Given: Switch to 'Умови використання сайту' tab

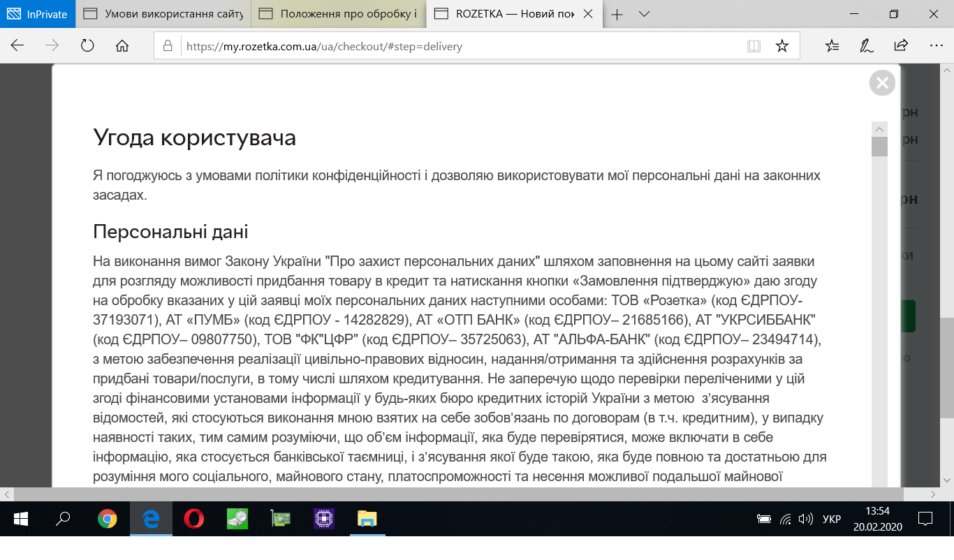Looking at the screenshot, I should click(162, 14).
